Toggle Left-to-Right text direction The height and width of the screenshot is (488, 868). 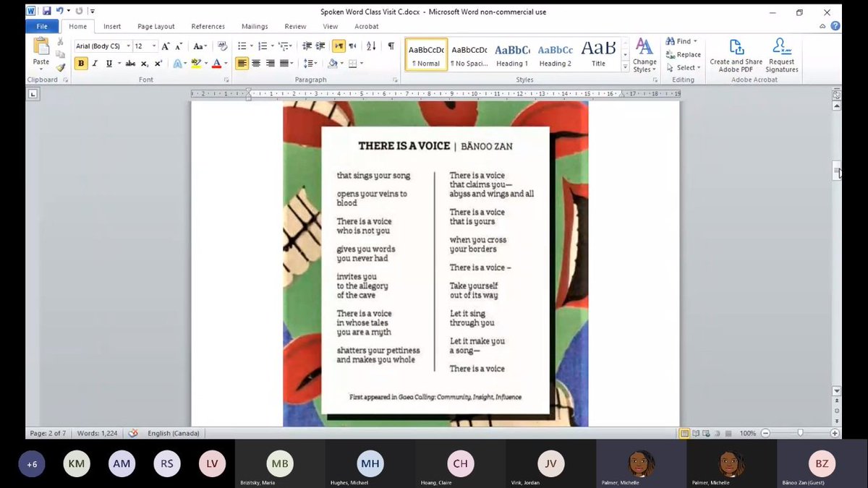(339, 46)
